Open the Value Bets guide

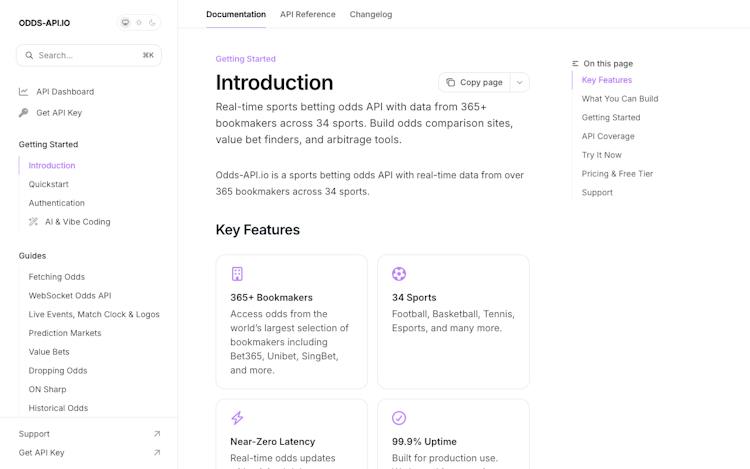49,351
